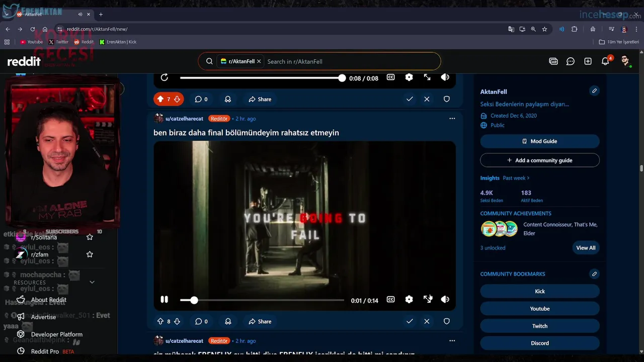Approve the 8-vote post with checkmark
This screenshot has height=362, width=644.
[410, 321]
